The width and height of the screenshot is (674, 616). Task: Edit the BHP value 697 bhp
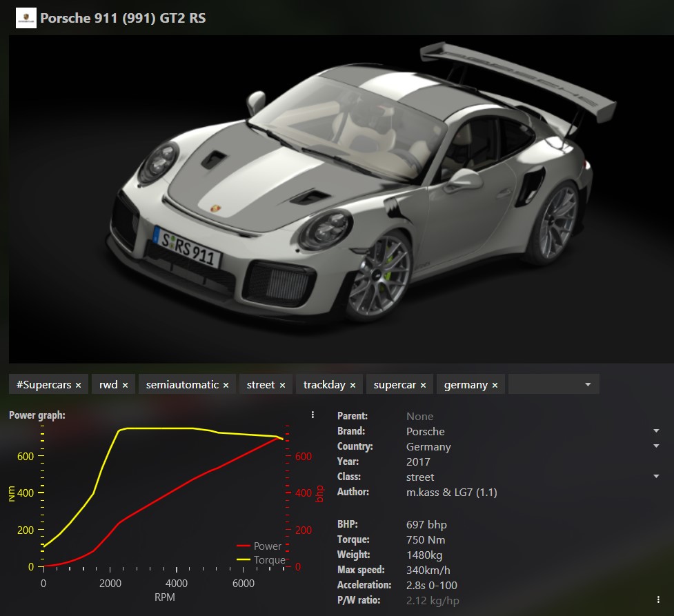point(426,524)
